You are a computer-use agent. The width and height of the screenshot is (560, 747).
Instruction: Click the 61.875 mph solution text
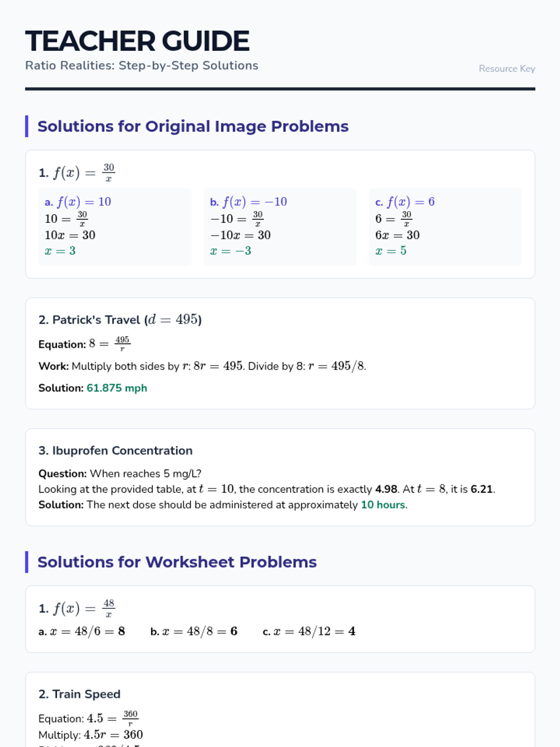point(117,388)
